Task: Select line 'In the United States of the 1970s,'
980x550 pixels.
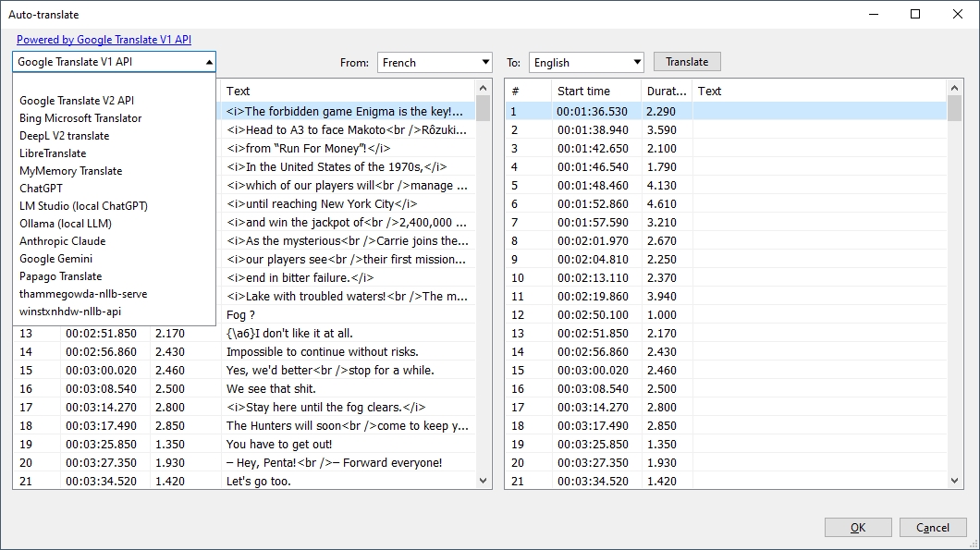Action: coord(347,167)
